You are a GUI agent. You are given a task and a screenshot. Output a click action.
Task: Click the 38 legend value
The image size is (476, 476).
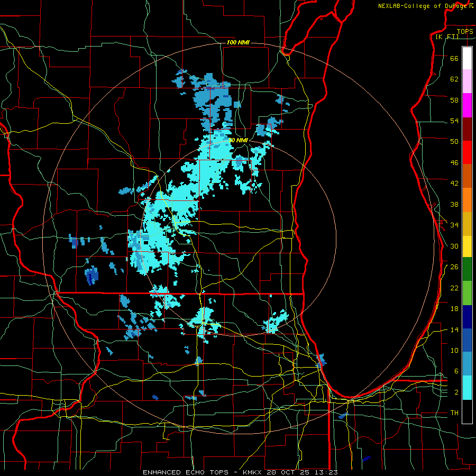[454, 205]
